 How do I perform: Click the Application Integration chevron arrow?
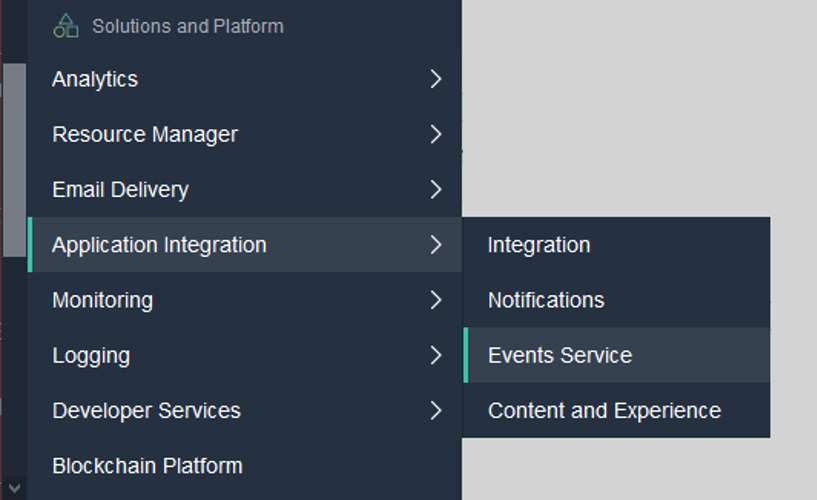[x=435, y=245]
